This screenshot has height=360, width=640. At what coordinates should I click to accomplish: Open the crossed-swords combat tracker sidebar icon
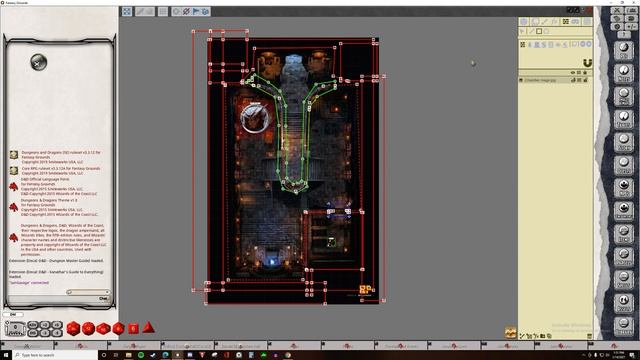pyautogui.click(x=617, y=11)
